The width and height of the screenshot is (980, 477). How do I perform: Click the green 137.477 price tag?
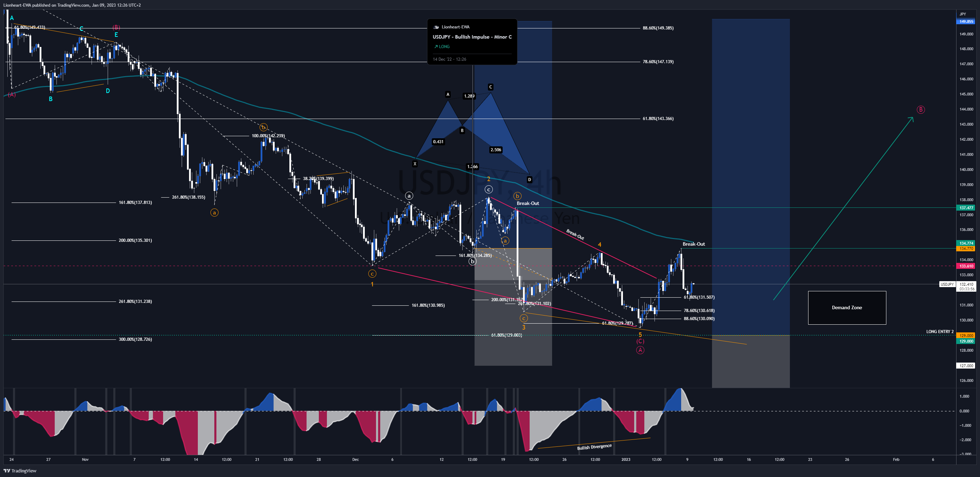[x=966, y=208]
